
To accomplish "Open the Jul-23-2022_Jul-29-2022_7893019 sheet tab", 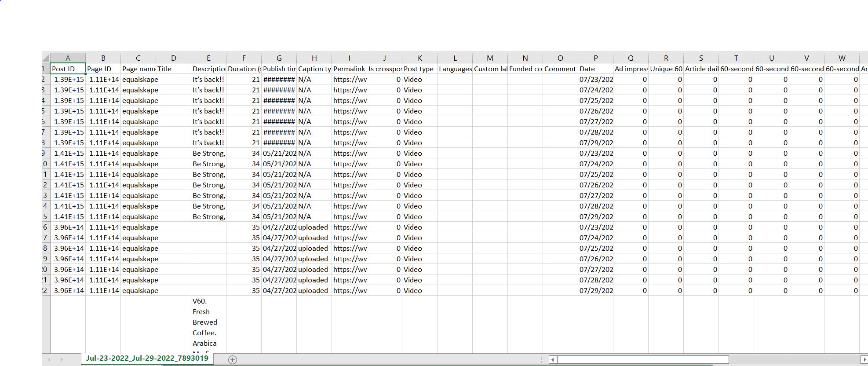I will [147, 358].
